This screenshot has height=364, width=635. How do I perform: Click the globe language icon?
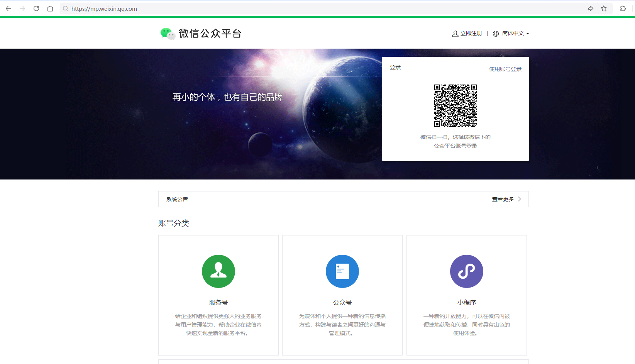(x=496, y=34)
